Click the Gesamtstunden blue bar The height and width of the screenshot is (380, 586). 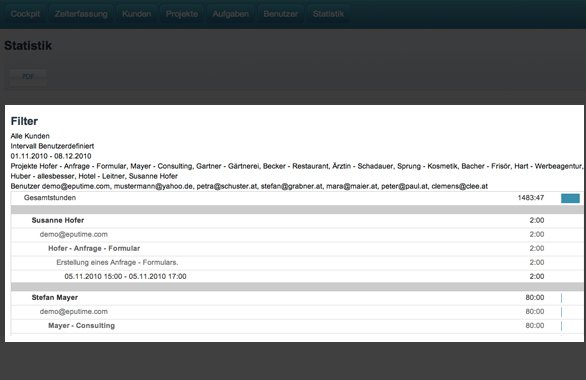click(x=570, y=198)
